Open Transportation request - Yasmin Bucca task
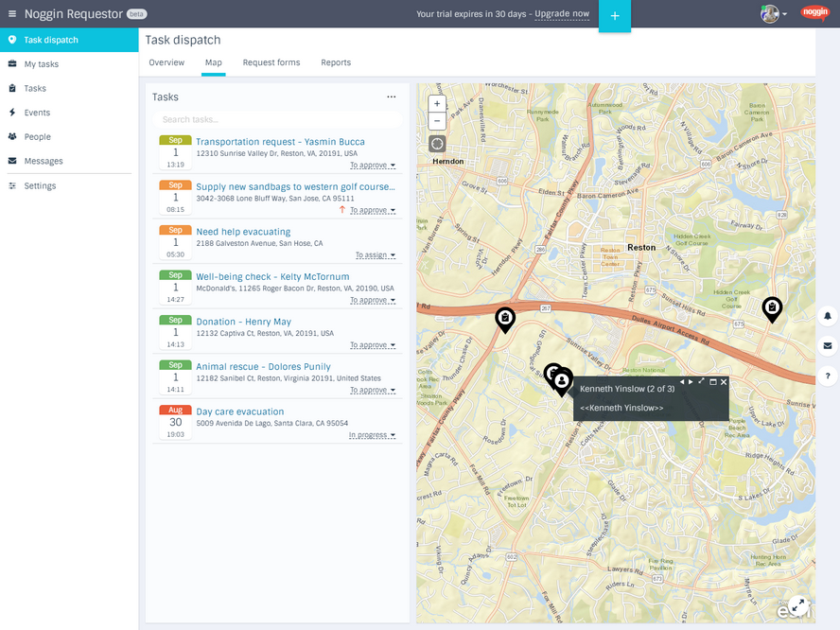Viewport: 840px width, 630px height. 280,142
